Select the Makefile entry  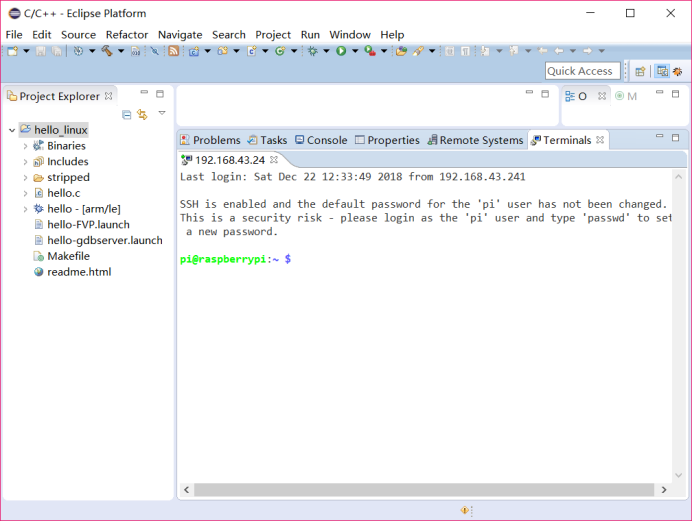click(x=62, y=256)
